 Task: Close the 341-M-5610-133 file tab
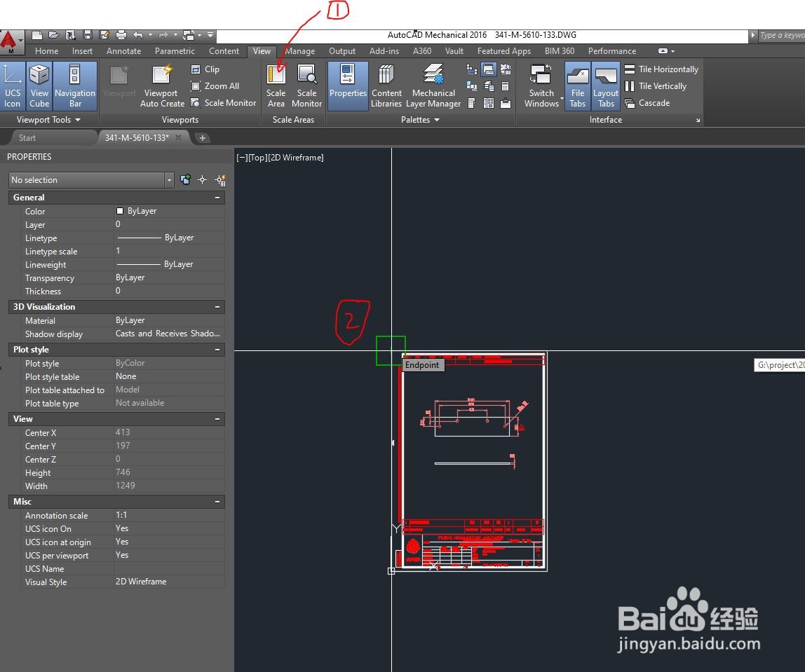[178, 137]
